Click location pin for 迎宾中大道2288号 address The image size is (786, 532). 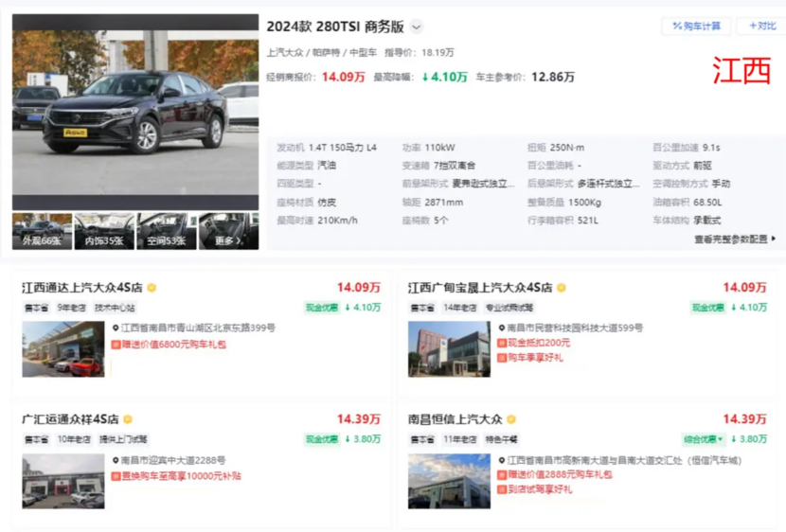[x=116, y=460]
